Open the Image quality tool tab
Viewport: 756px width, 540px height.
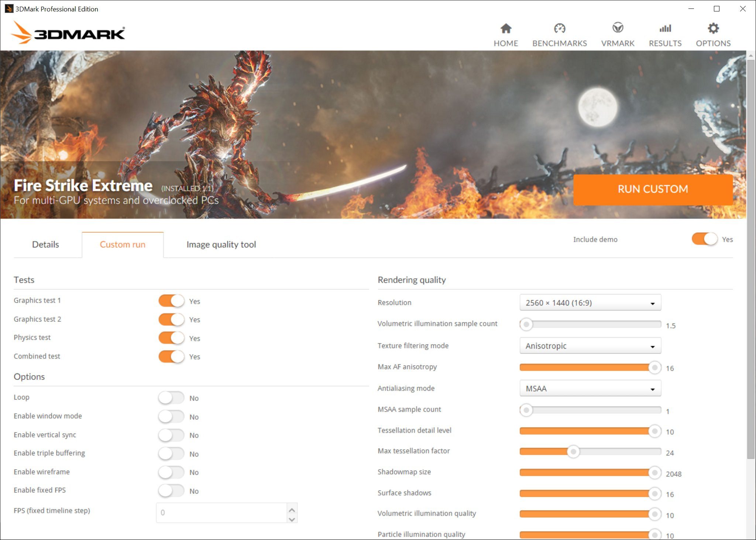tap(221, 245)
